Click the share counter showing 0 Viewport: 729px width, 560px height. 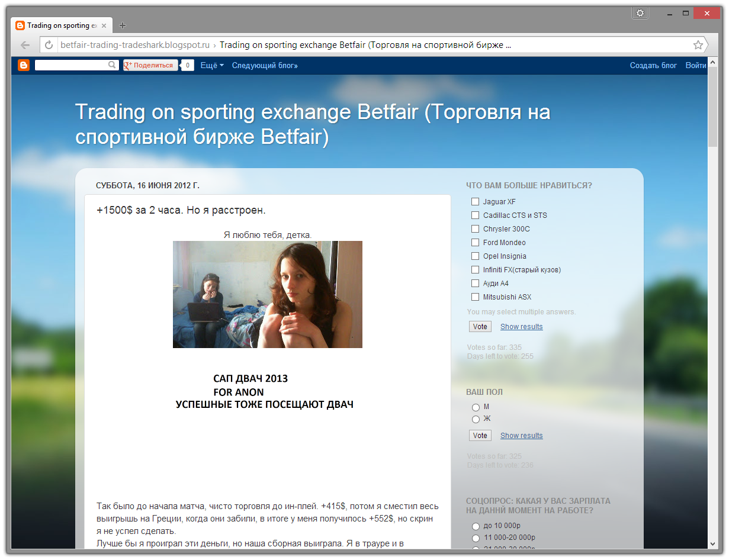click(188, 65)
